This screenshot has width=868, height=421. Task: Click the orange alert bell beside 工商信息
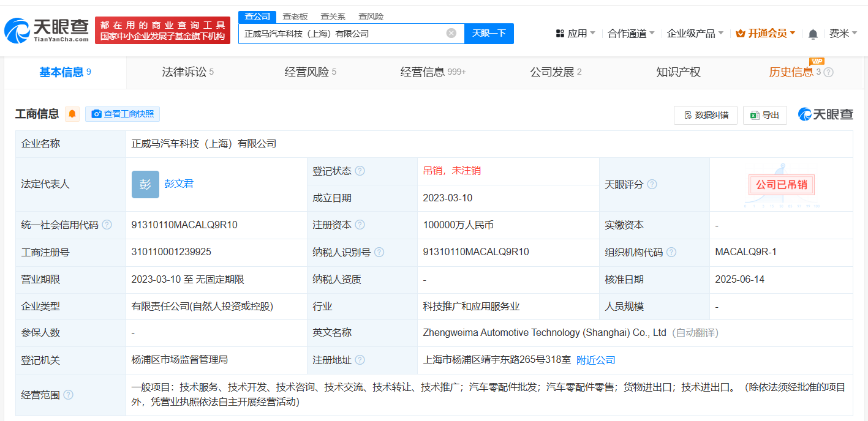[72, 114]
